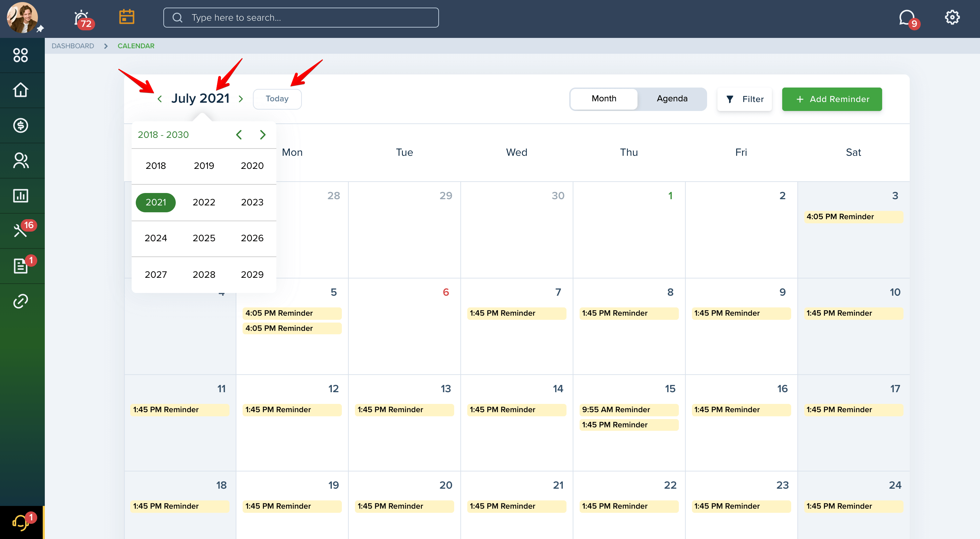
Task: Open 1:45 PM Reminder on July 15
Action: coord(629,425)
